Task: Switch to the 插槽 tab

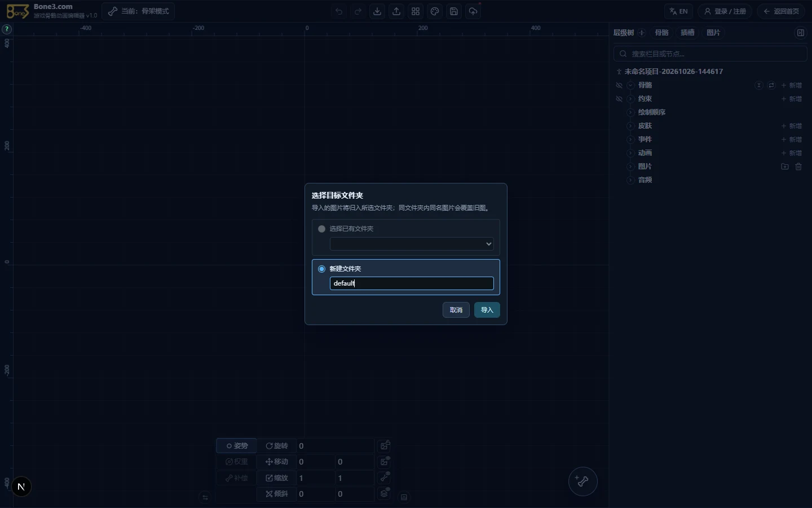Action: 687,33
